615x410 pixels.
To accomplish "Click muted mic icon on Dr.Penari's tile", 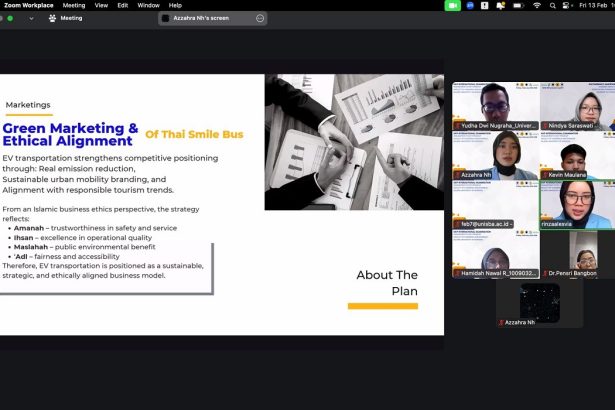I will pyautogui.click(x=545, y=273).
